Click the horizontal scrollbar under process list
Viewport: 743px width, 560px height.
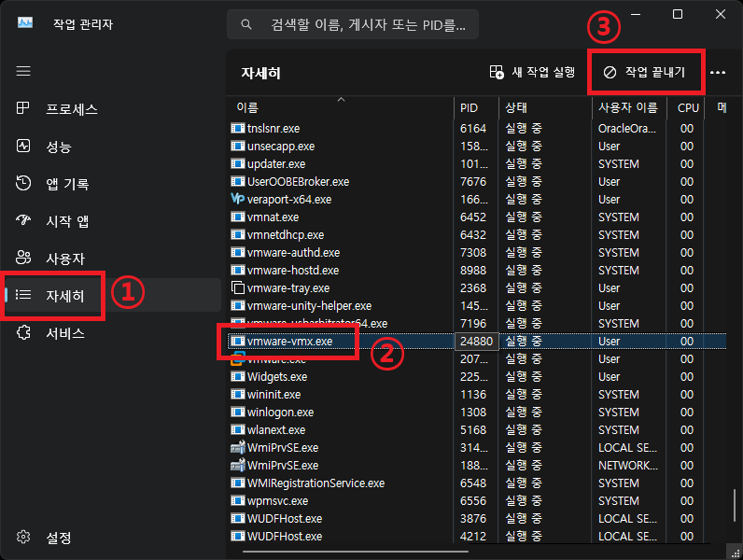click(x=356, y=552)
